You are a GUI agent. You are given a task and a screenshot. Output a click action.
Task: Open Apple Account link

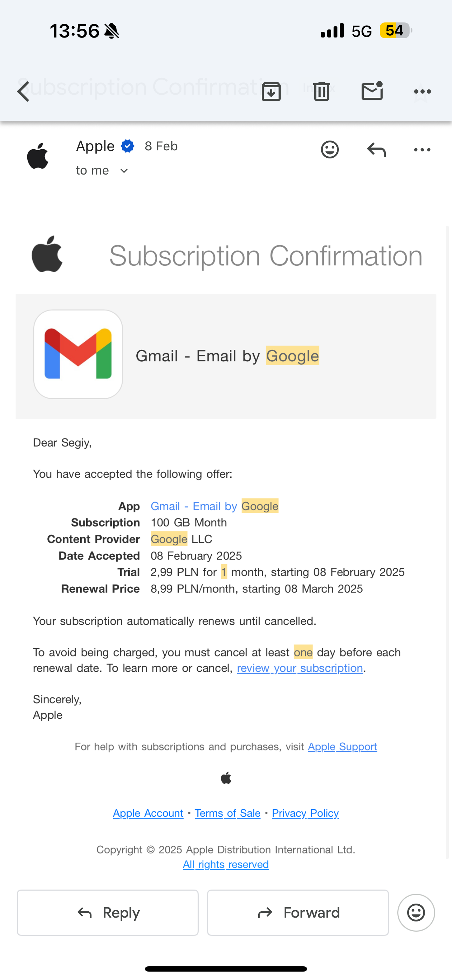[148, 813]
